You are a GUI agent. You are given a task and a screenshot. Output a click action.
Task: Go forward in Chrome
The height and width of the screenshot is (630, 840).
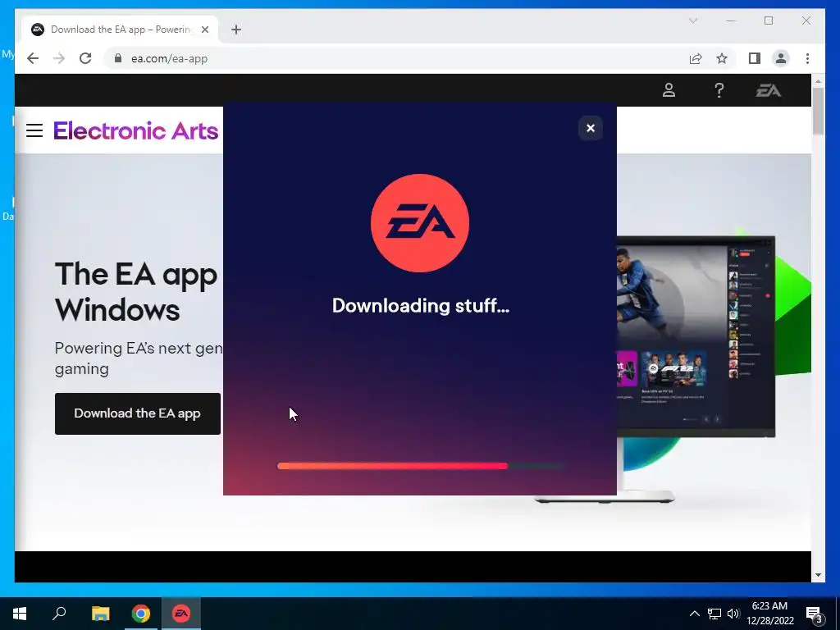point(59,58)
